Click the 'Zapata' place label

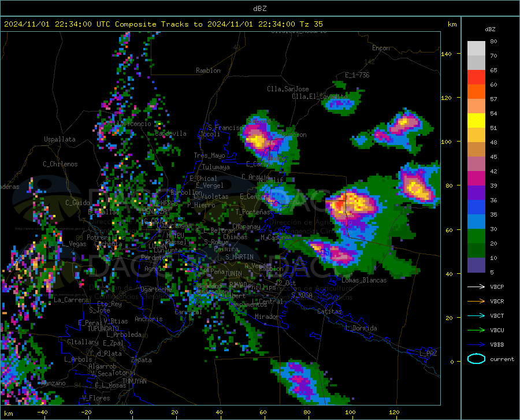tap(142, 360)
